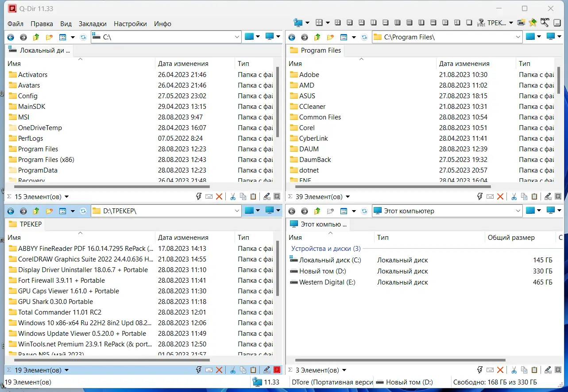Expand address combo box of C:\ pane

coord(237,38)
